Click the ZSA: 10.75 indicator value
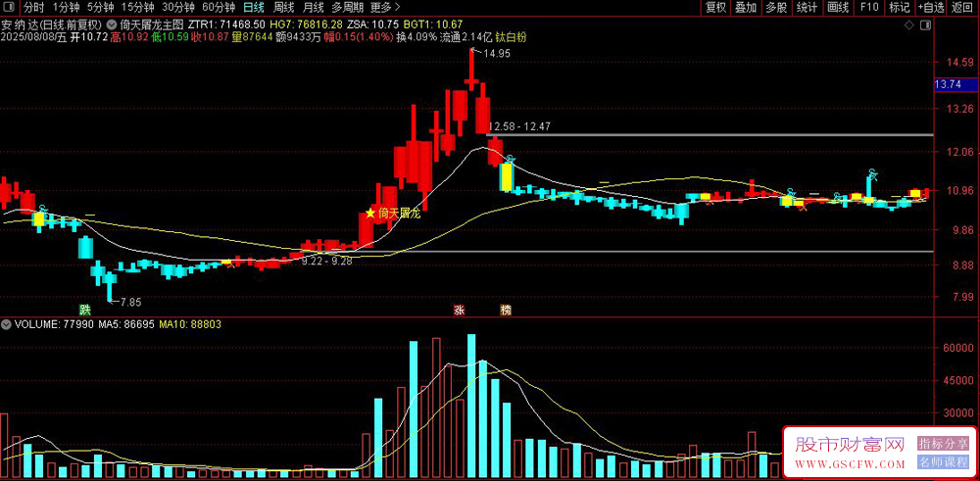 (x=373, y=25)
